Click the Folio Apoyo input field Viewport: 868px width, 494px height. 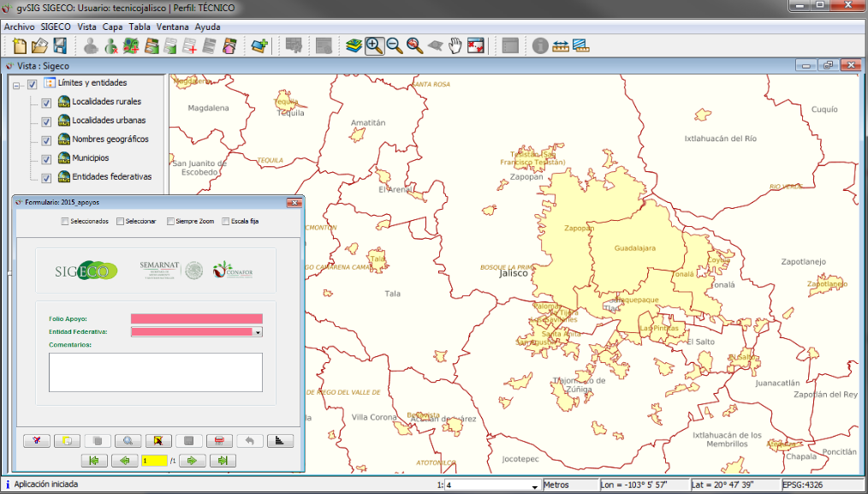(x=196, y=318)
